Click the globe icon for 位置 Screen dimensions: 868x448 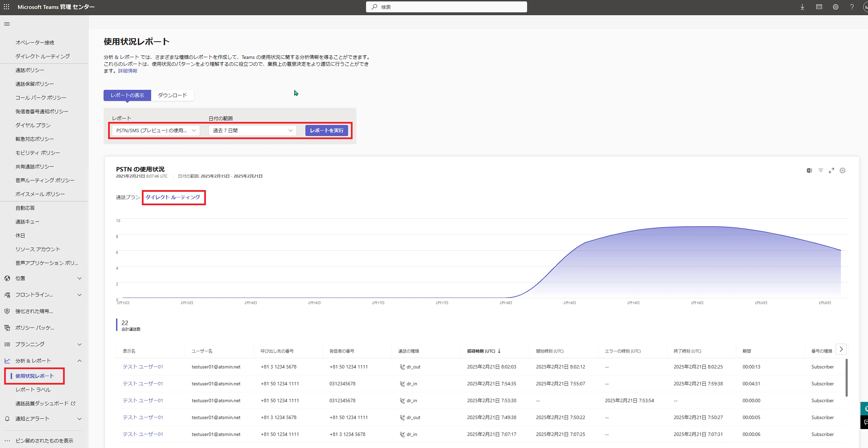7,278
